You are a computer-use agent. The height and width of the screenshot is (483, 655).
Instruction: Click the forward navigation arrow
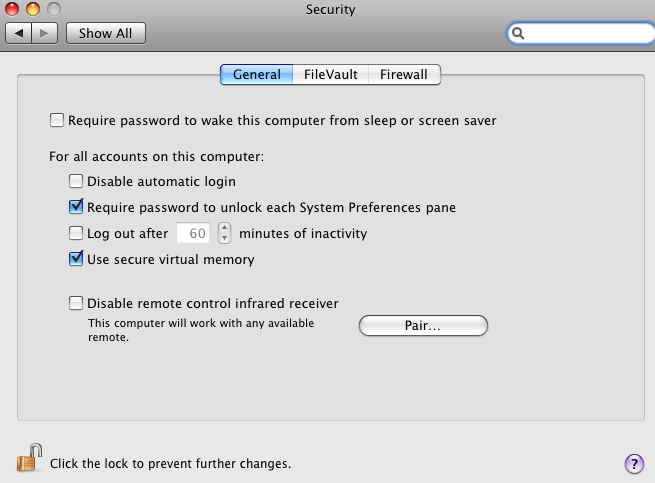click(x=46, y=33)
